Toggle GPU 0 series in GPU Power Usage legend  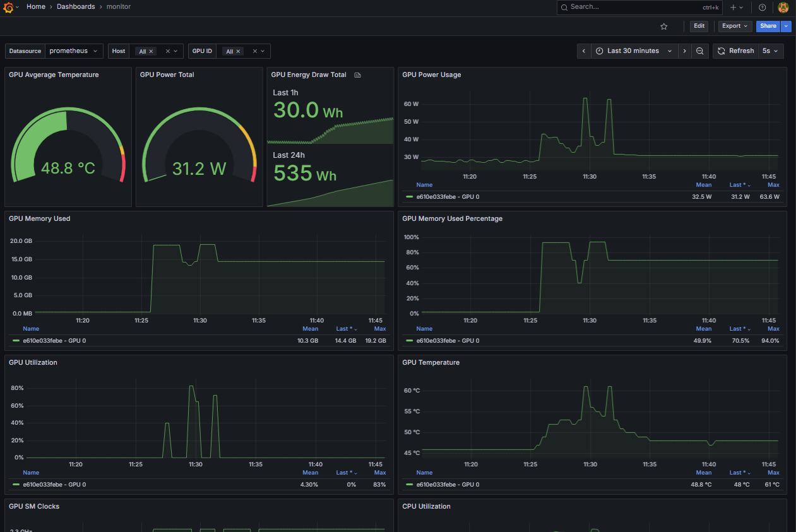coord(447,197)
